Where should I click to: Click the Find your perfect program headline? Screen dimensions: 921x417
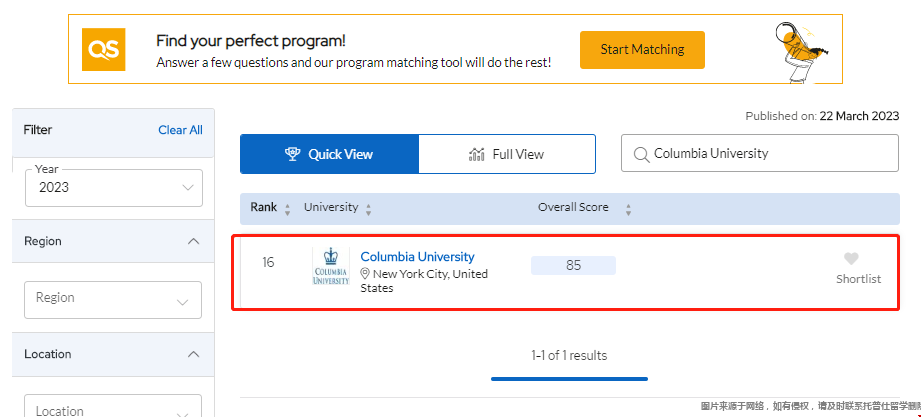point(251,41)
